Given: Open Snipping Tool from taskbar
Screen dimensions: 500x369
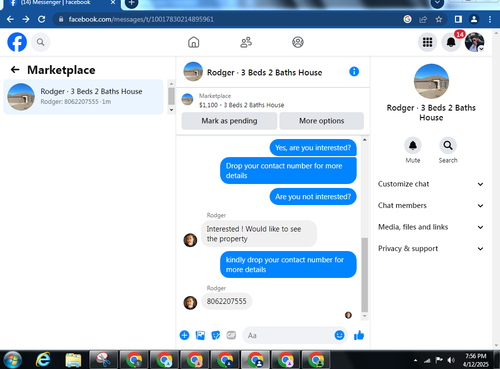Looking at the screenshot, I should coord(104,360).
